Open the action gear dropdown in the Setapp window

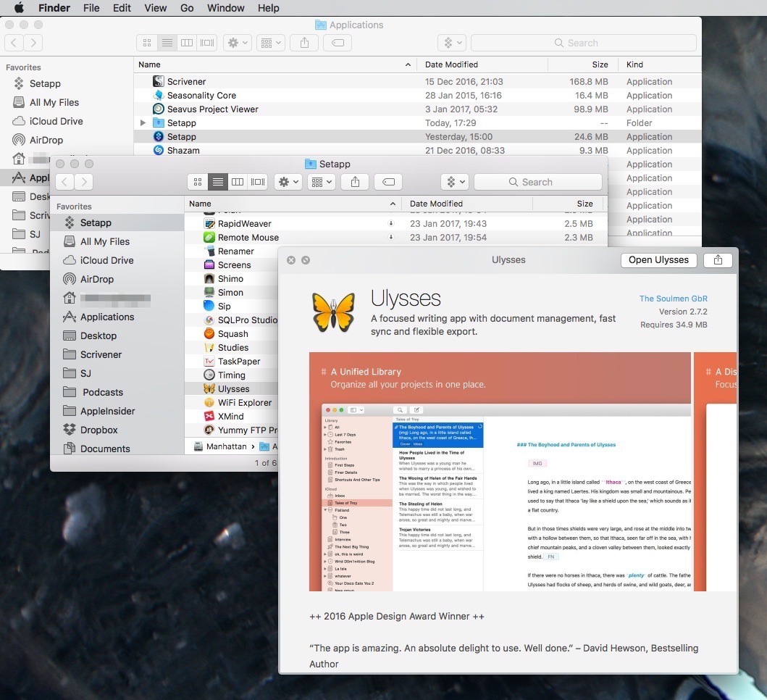pyautogui.click(x=288, y=182)
